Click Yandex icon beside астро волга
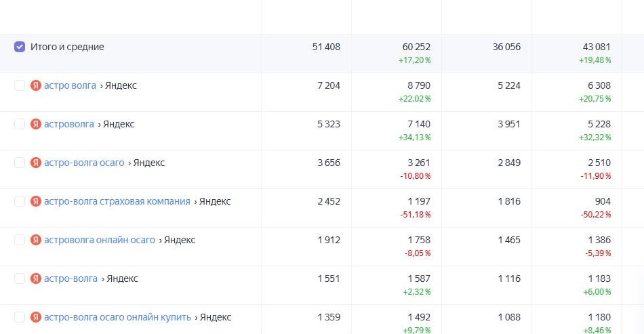 [36, 85]
